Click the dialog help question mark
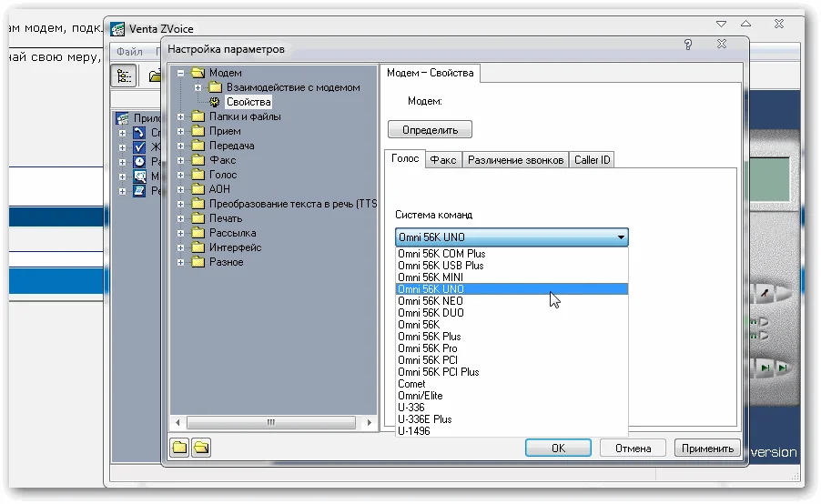Image resolution: width=821 pixels, height=504 pixels. [688, 45]
